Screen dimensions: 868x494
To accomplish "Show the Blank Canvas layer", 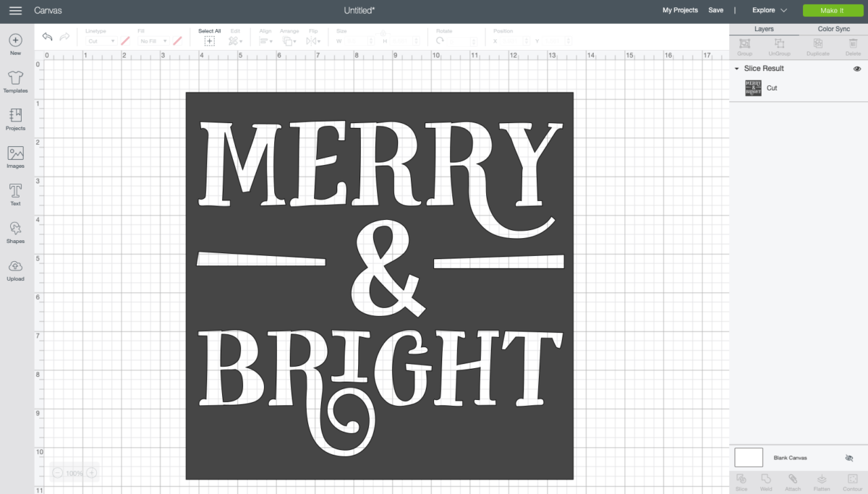I will pos(850,458).
